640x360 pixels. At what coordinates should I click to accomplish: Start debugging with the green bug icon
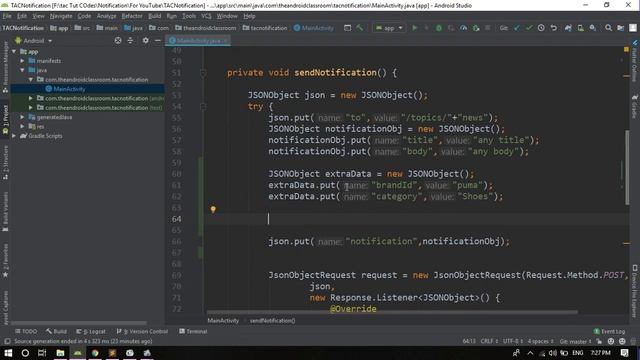(439, 28)
